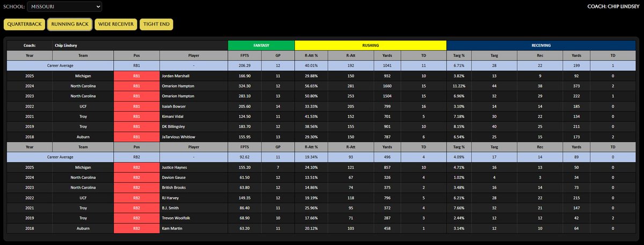The width and height of the screenshot is (644, 245).
Task: Switch to the Wide Receiver tab
Action: [115, 24]
